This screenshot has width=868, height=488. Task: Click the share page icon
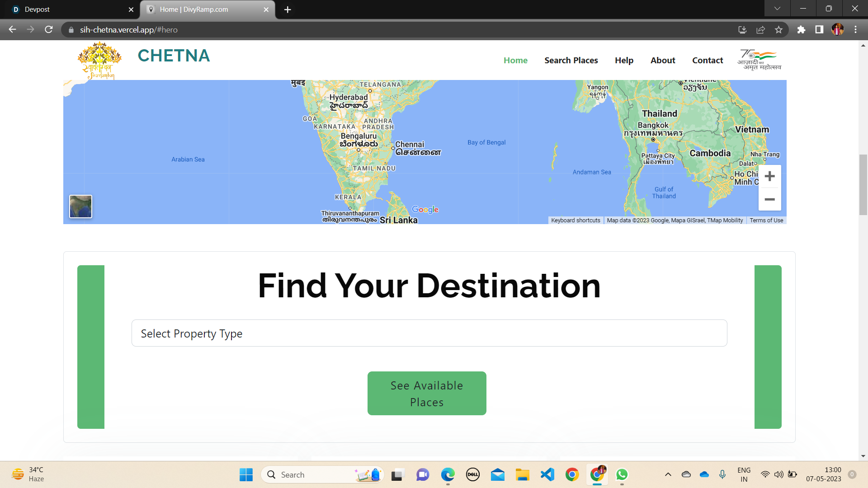coord(760,30)
